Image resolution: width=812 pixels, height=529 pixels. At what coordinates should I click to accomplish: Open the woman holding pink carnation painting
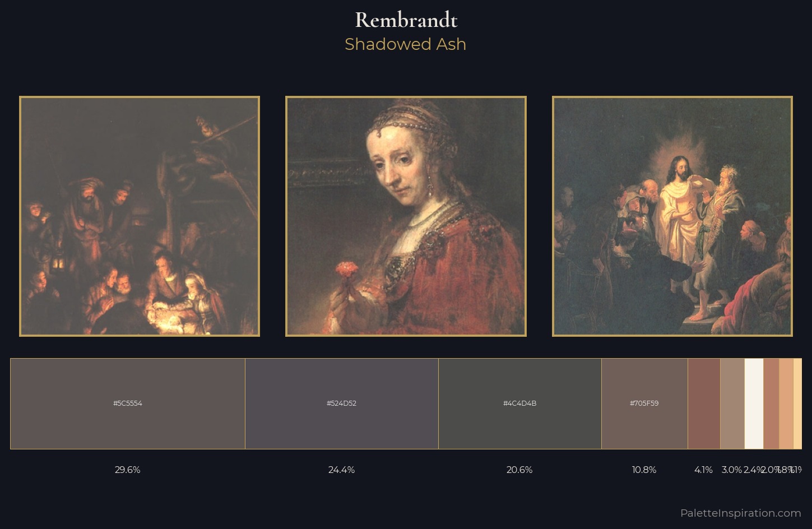[x=406, y=216]
